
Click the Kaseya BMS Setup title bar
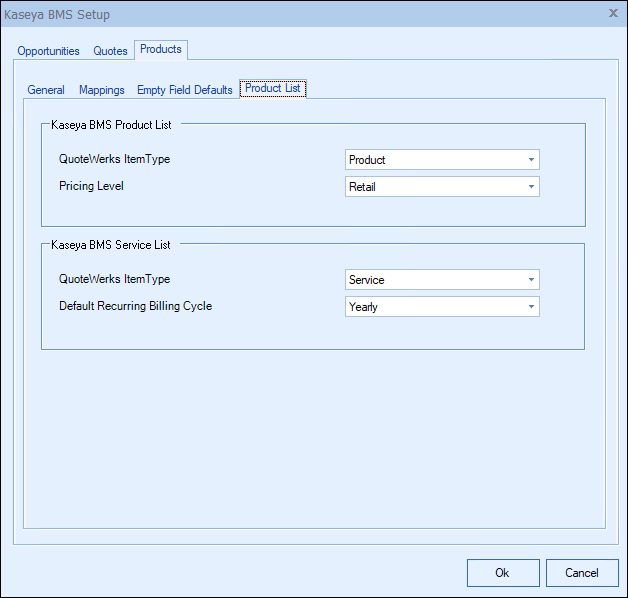pos(300,14)
